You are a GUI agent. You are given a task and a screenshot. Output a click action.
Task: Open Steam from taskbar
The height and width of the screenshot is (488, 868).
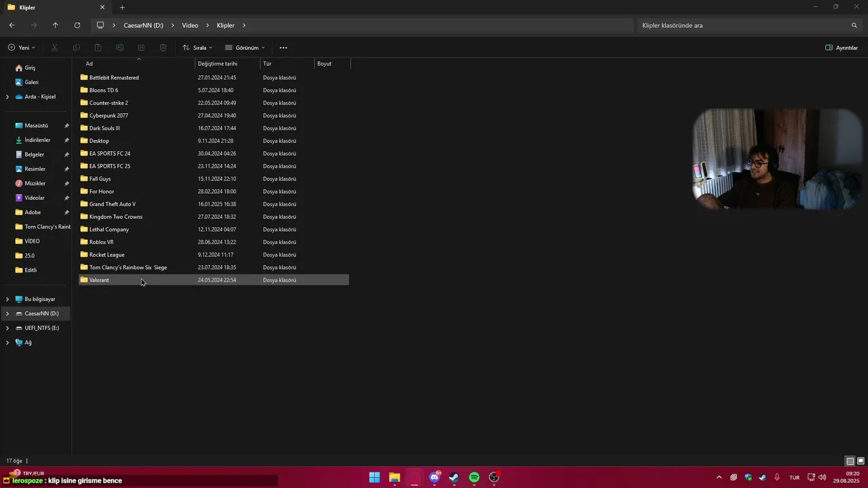pyautogui.click(x=454, y=477)
